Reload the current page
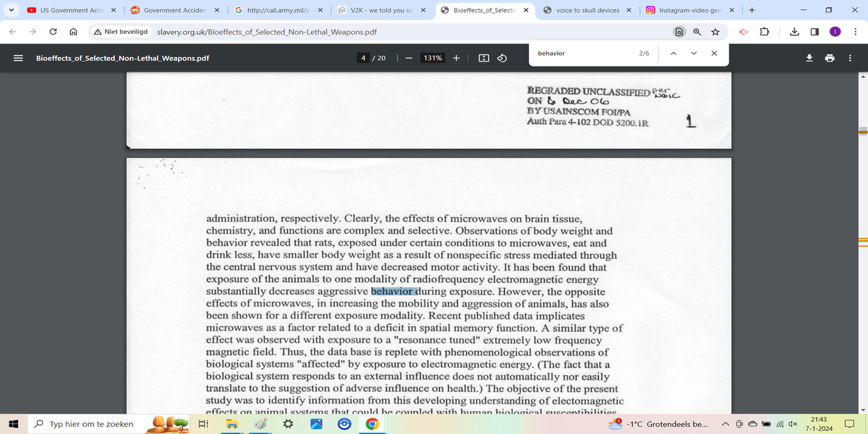 (x=54, y=32)
